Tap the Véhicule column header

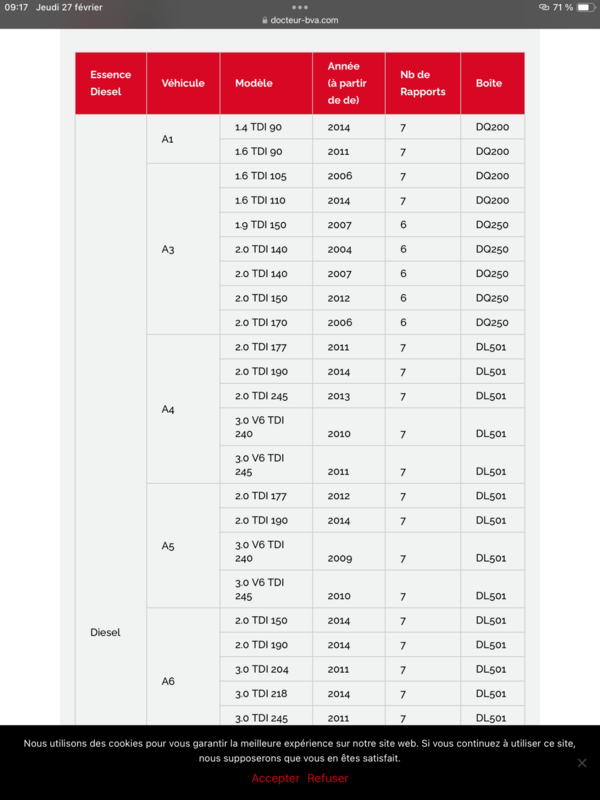click(x=182, y=84)
